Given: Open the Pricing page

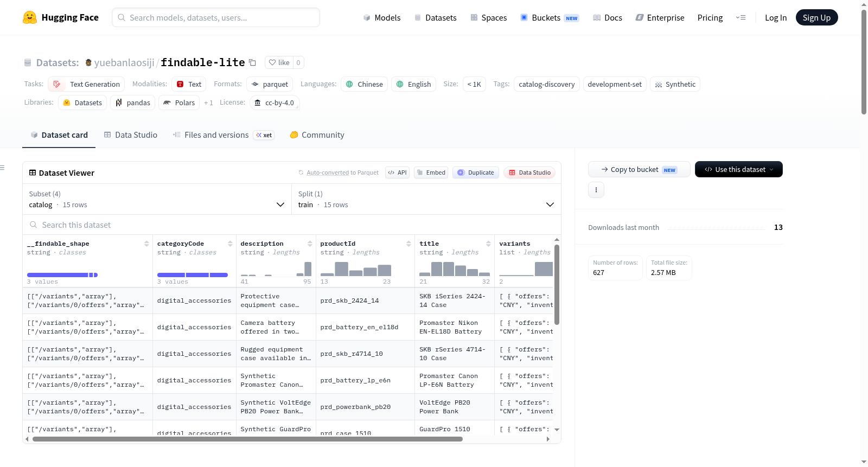Looking at the screenshot, I should pos(710,17).
